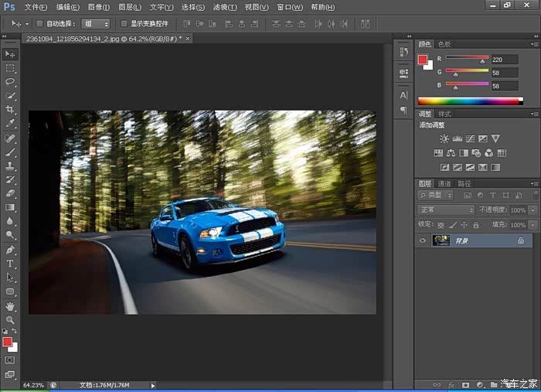The image size is (541, 392).
Task: Select the Crop tool in toolbox
Action: tap(10, 110)
